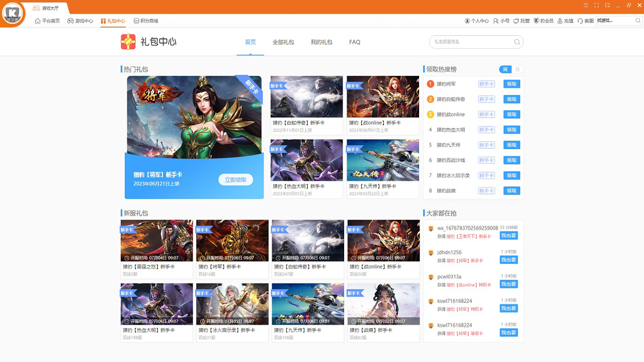Switch the heat ranking to 月 monthly

tap(519, 69)
